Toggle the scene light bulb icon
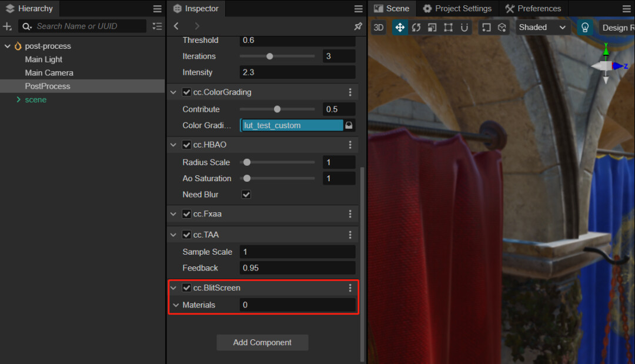The image size is (635, 364). tap(585, 28)
